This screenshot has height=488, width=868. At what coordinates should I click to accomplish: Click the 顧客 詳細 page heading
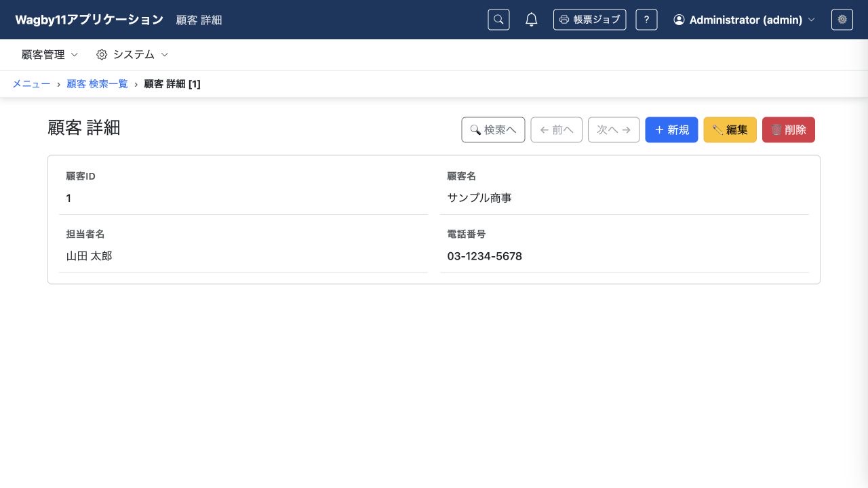pyautogui.click(x=84, y=127)
